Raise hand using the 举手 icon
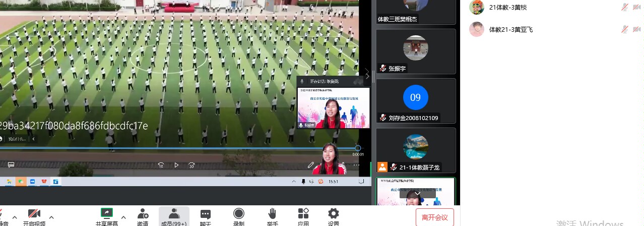Image resolution: width=644 pixels, height=226 pixels. (x=272, y=214)
